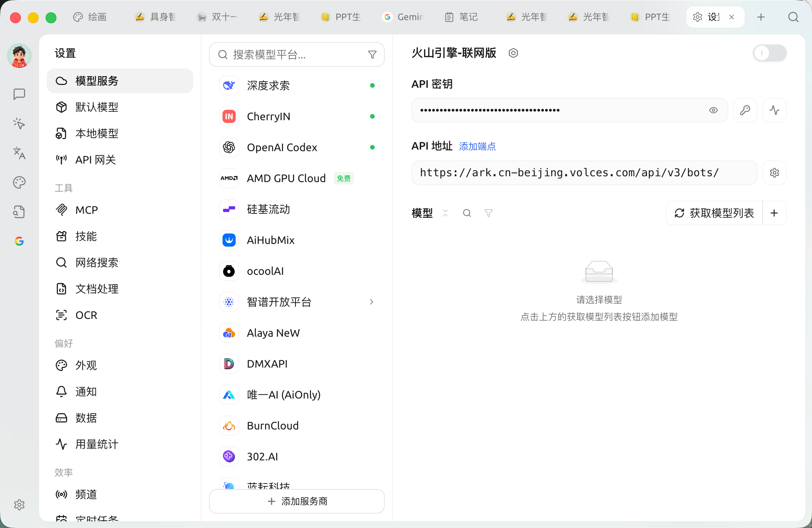Click the 添加端点 link
812x528 pixels.
click(477, 146)
